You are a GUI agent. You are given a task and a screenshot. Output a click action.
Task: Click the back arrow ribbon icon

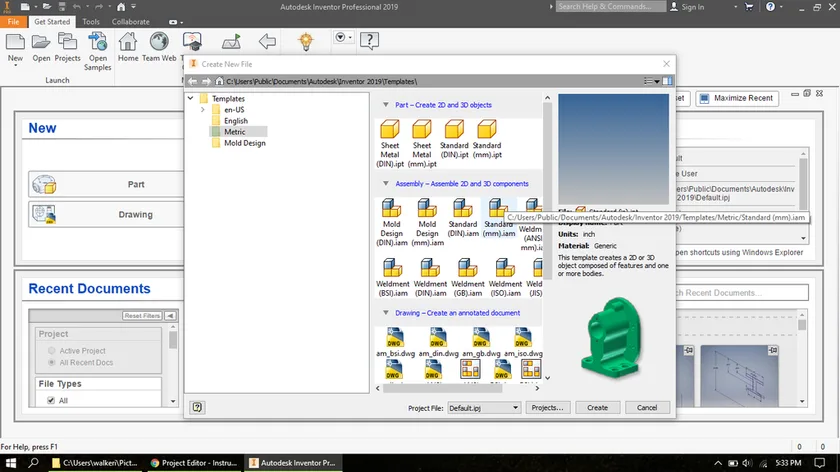click(x=267, y=41)
